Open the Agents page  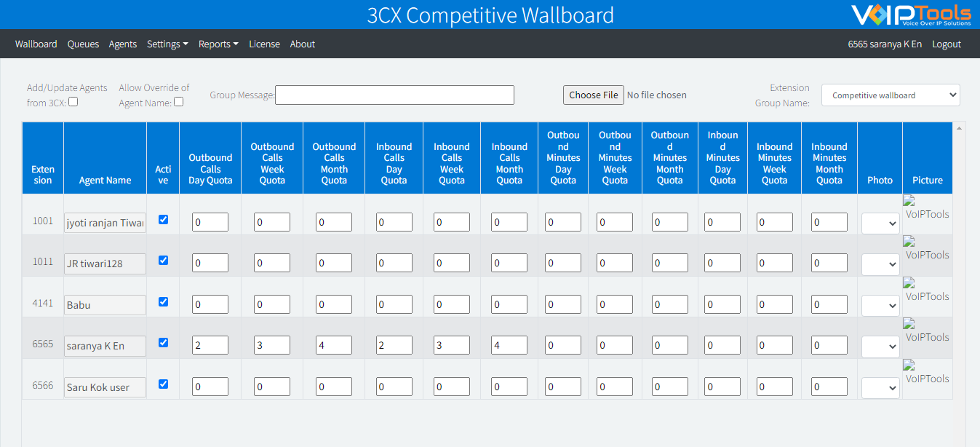(123, 44)
